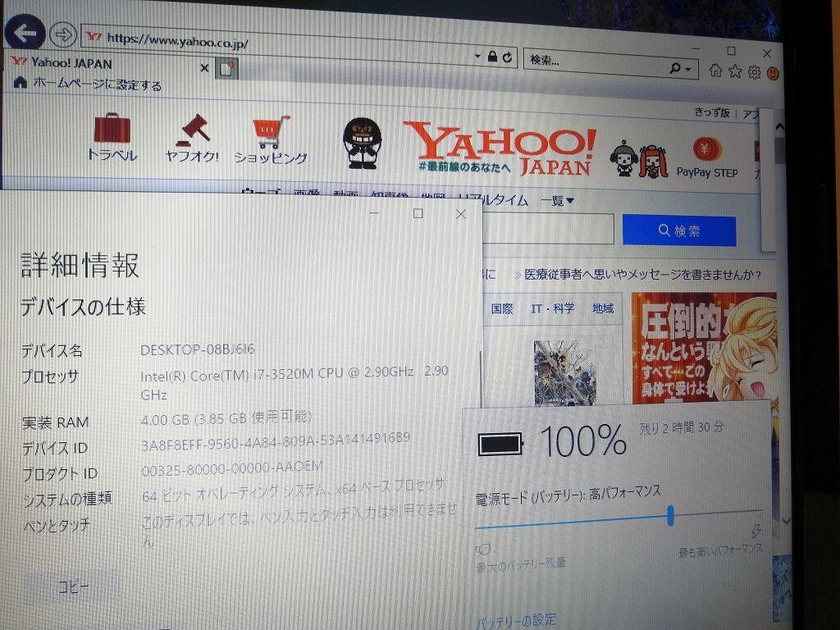Select 地域 news tab
840x630 pixels.
coord(603,308)
